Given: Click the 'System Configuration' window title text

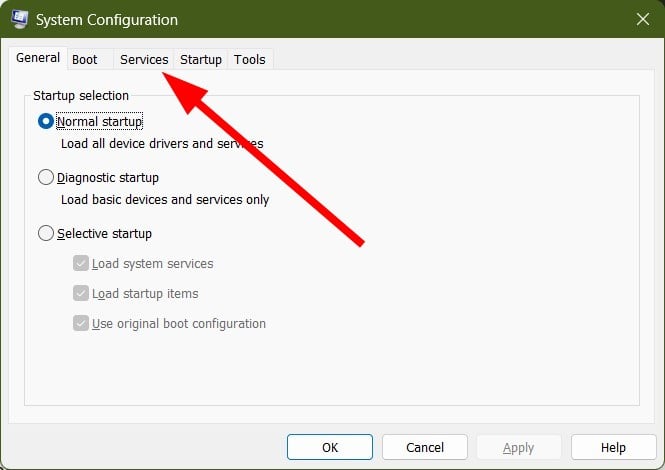Looking at the screenshot, I should coord(107,20).
